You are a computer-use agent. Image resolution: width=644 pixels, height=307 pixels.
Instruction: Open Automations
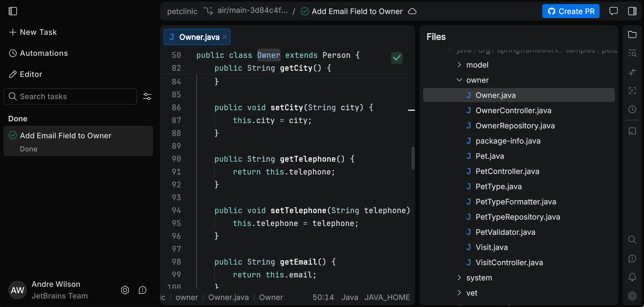click(38, 53)
